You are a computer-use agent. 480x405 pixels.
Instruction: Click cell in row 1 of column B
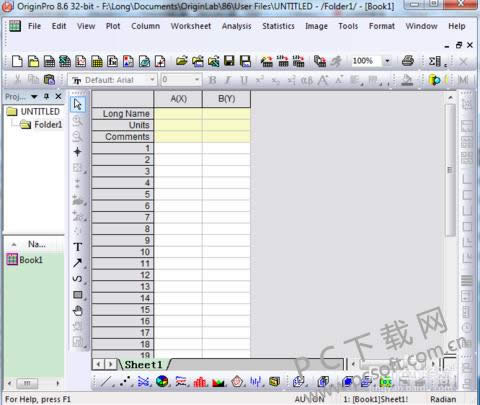226,148
